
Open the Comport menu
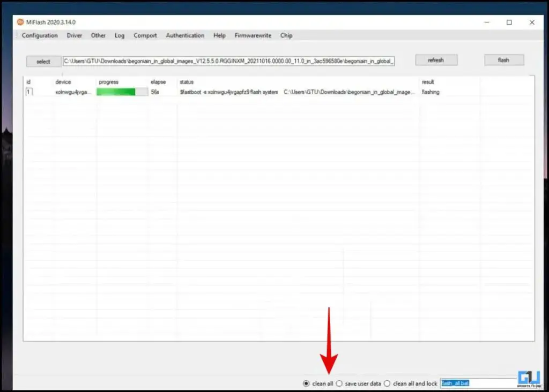tap(145, 35)
